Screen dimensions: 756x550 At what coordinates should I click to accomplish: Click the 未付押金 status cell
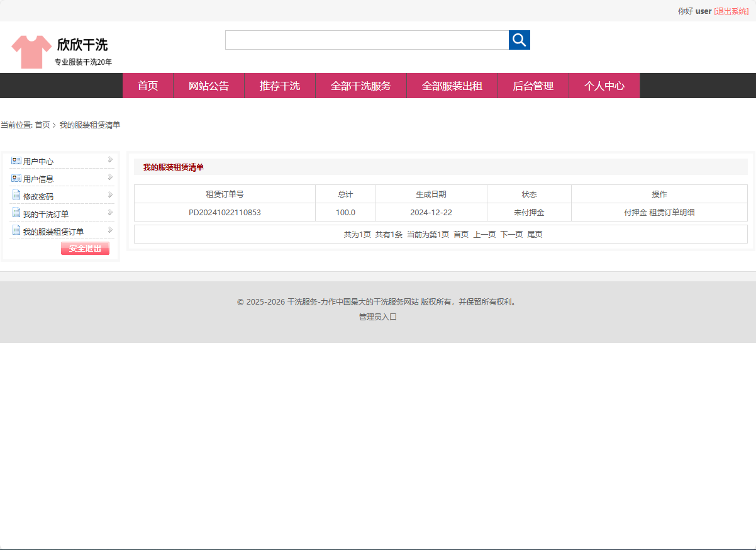coord(529,213)
